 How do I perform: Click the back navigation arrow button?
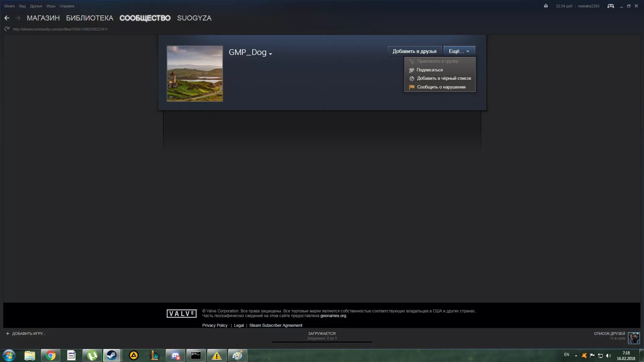click(6, 18)
